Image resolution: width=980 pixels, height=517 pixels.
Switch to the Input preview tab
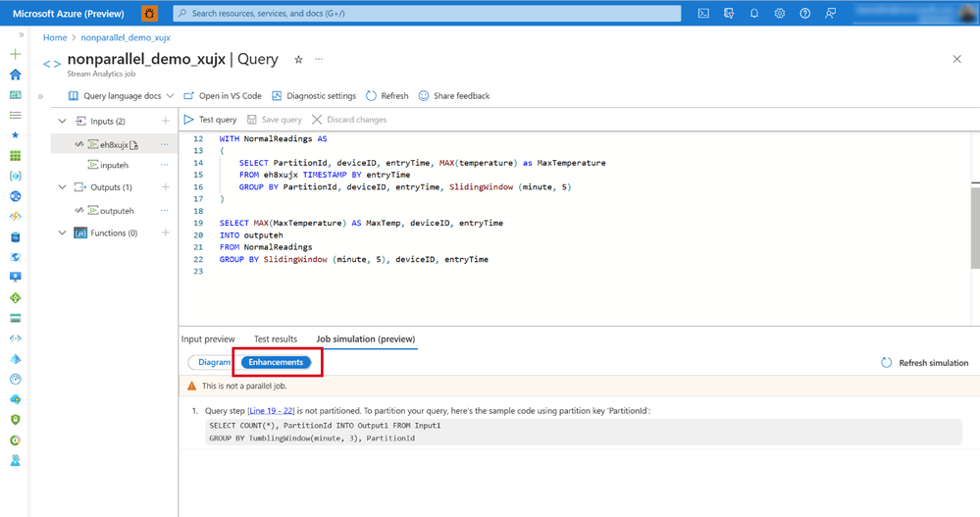(x=208, y=338)
